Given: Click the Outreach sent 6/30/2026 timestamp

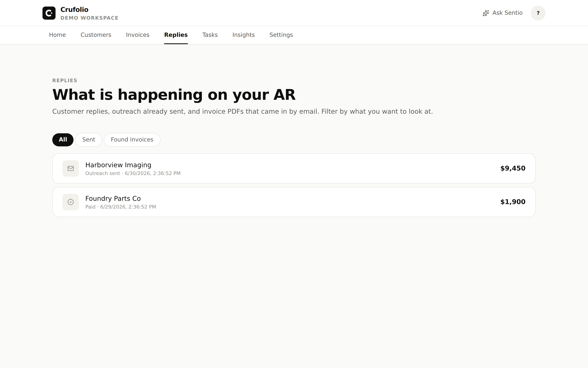Looking at the screenshot, I should coord(133,173).
